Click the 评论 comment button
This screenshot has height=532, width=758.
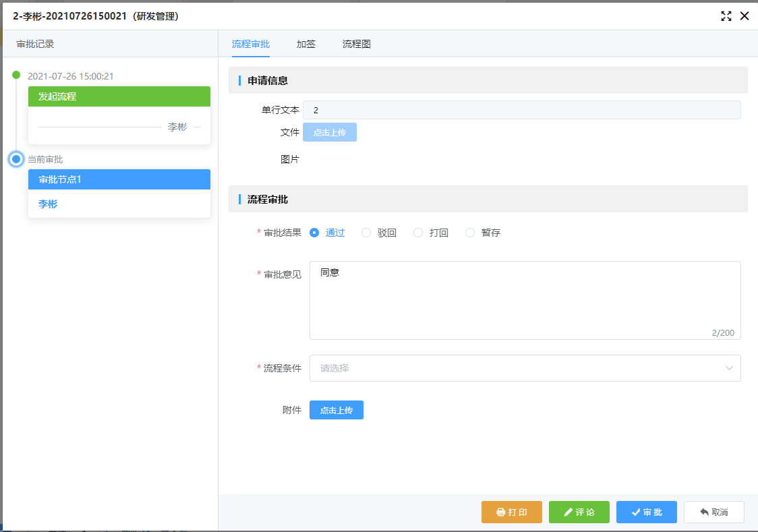pyautogui.click(x=579, y=512)
